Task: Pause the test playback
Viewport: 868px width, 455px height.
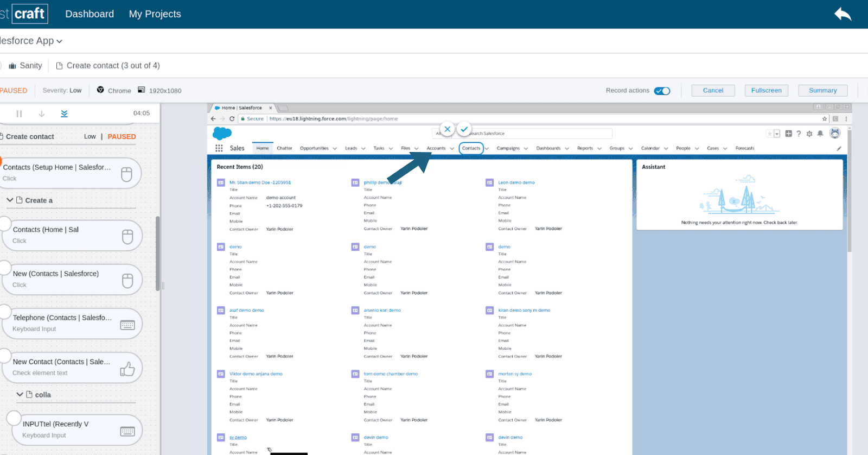Action: 19,113
